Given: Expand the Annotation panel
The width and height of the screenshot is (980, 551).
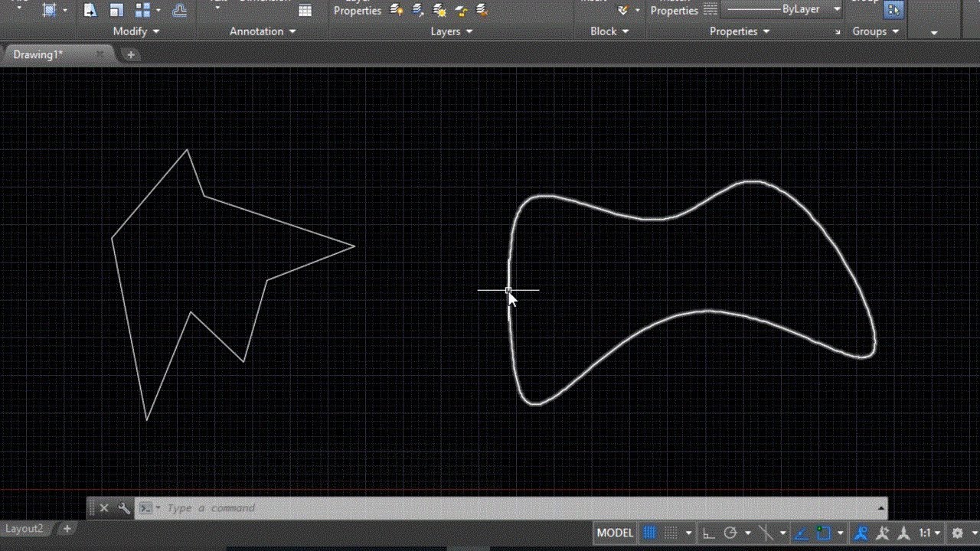Looking at the screenshot, I should [x=263, y=31].
